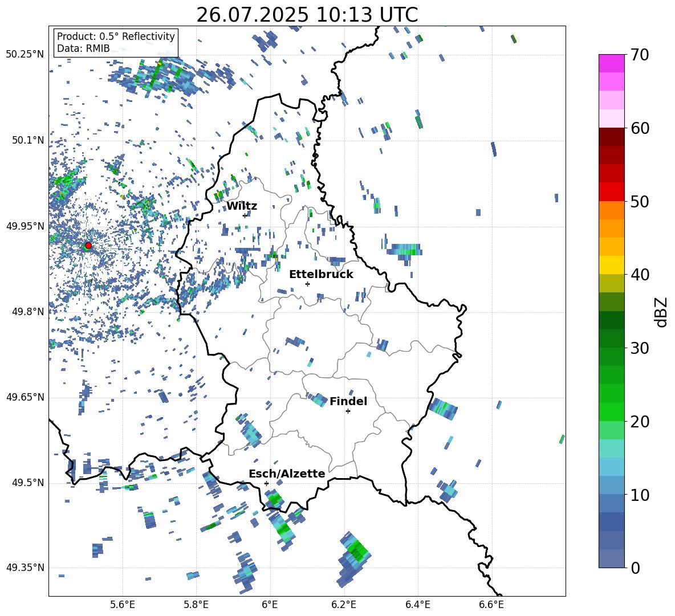Click the colorbar tick label 0
Screen dimensions: 675x616
[x=635, y=568]
